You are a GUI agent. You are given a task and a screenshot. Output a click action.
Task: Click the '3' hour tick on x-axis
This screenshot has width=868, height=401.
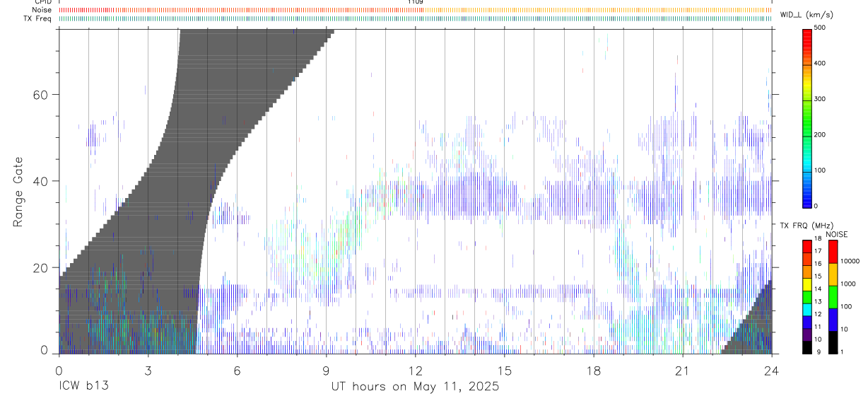pos(148,370)
